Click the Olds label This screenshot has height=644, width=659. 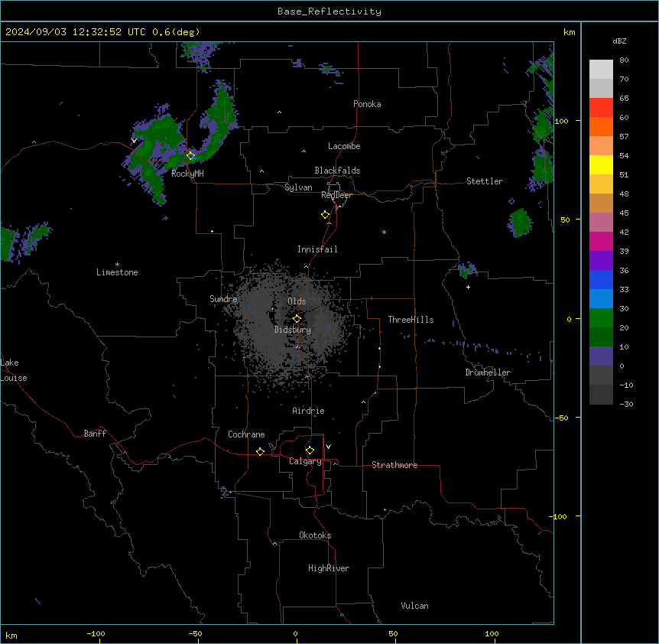tap(297, 301)
